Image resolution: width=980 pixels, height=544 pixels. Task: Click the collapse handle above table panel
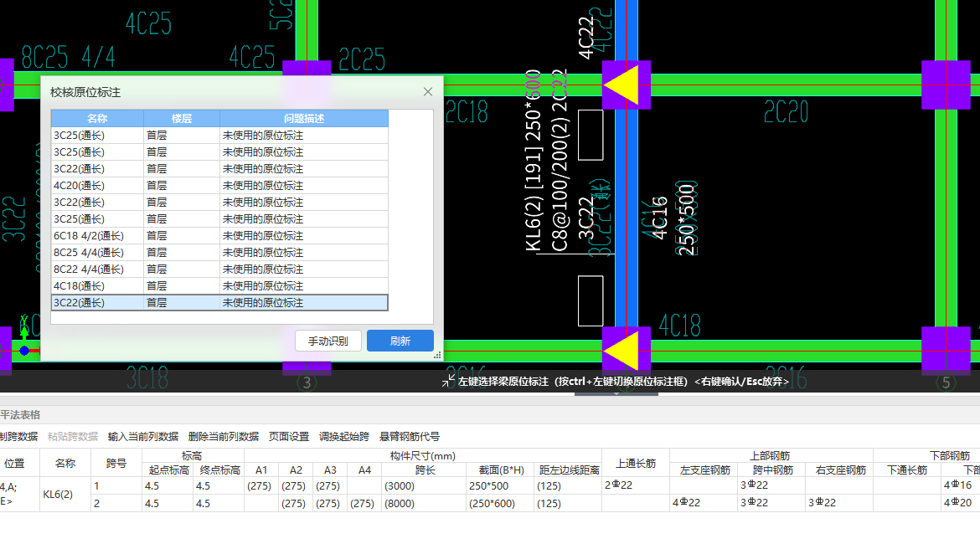click(616, 393)
